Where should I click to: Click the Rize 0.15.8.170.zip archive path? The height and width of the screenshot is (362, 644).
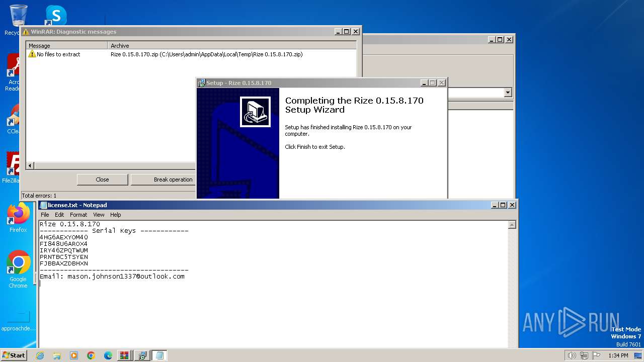[x=206, y=54]
